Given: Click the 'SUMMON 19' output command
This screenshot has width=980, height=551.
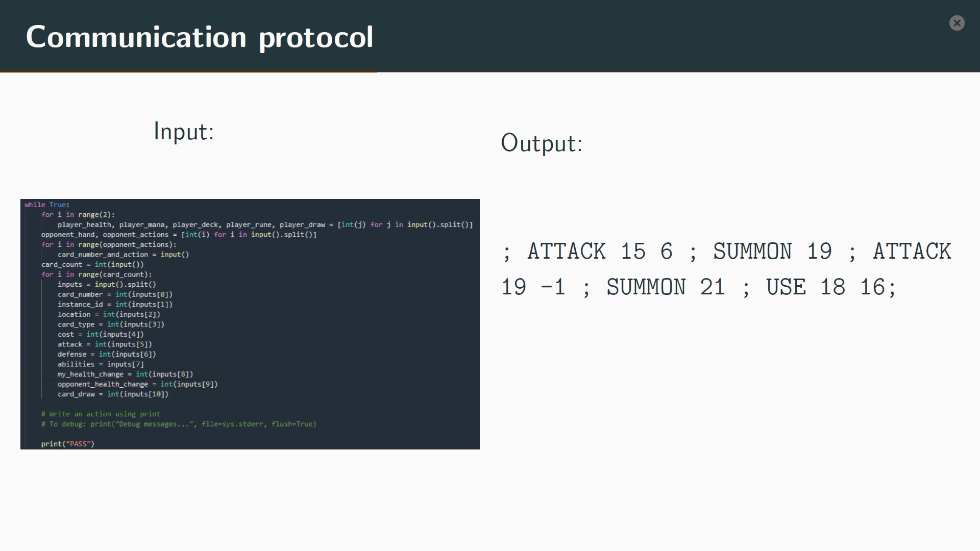Looking at the screenshot, I should click(773, 252).
